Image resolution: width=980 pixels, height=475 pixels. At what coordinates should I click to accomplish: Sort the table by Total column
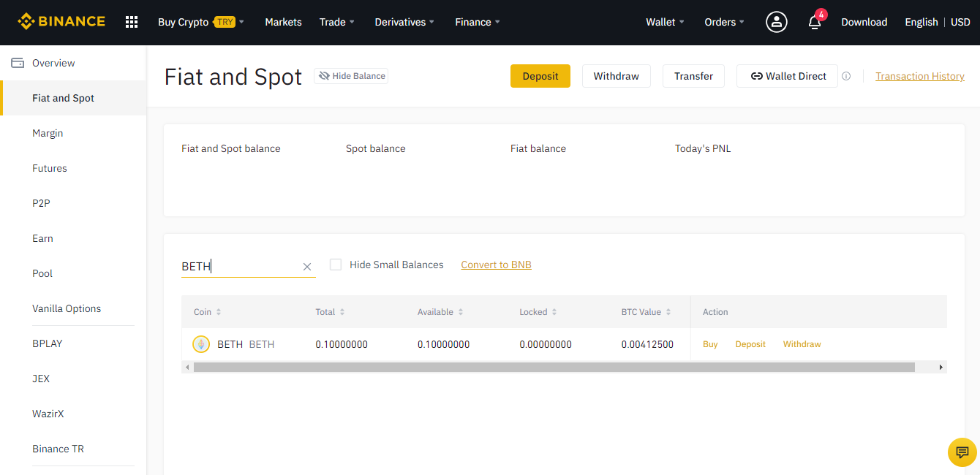pyautogui.click(x=330, y=312)
